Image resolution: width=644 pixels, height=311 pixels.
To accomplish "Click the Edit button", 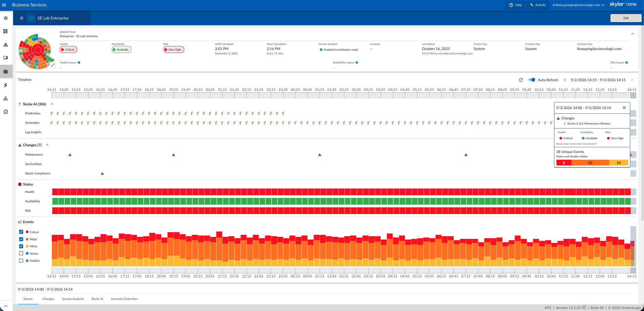I will coord(626,18).
